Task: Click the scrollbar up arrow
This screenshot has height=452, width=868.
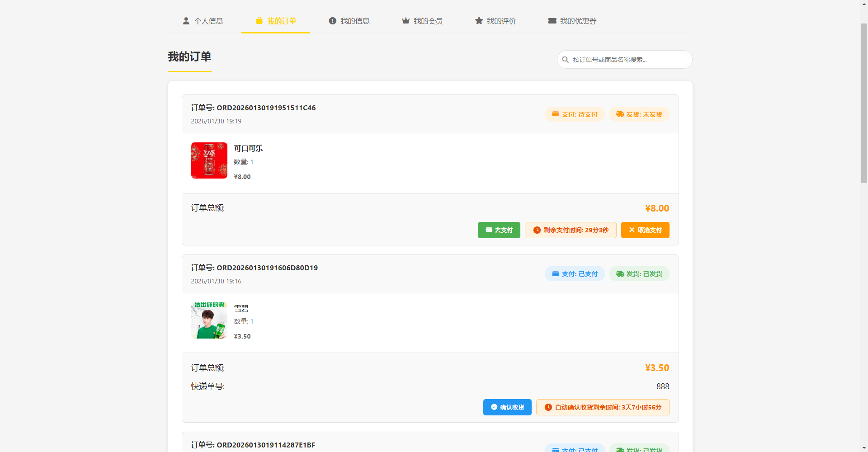Action: point(864,4)
